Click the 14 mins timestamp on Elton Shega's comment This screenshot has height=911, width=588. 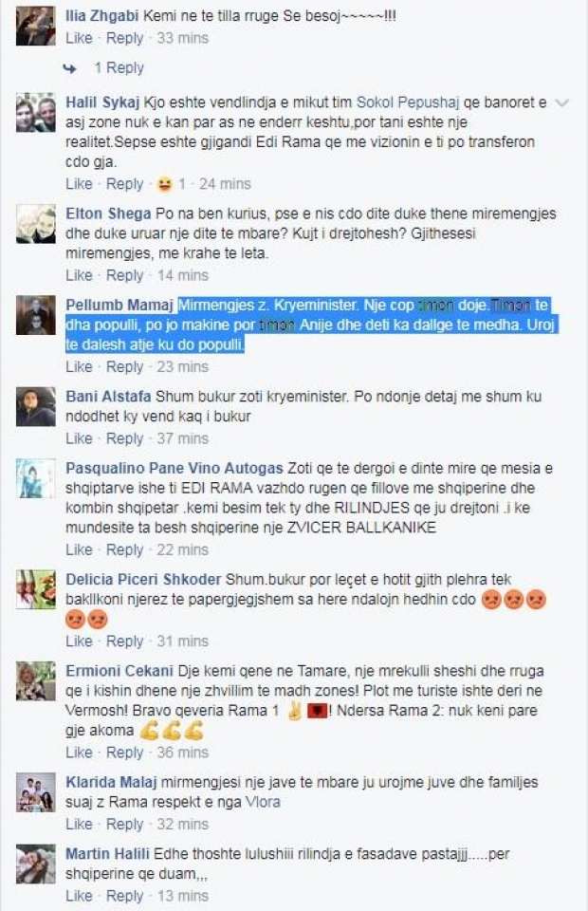point(183,275)
